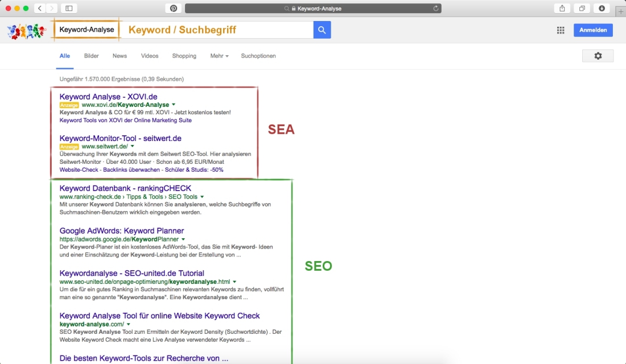Viewport: 626px width, 364px height.
Task: Click the keyword-analyse.com/ URL text
Action: pos(92,324)
